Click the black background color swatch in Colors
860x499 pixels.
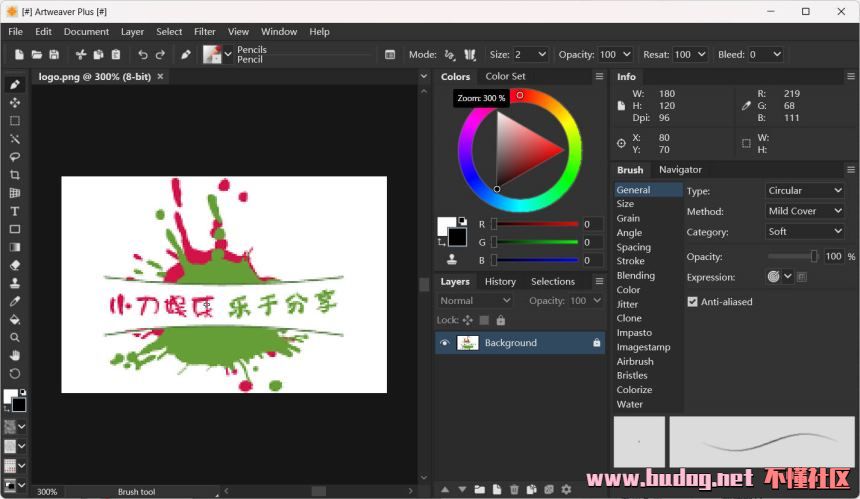[458, 238]
